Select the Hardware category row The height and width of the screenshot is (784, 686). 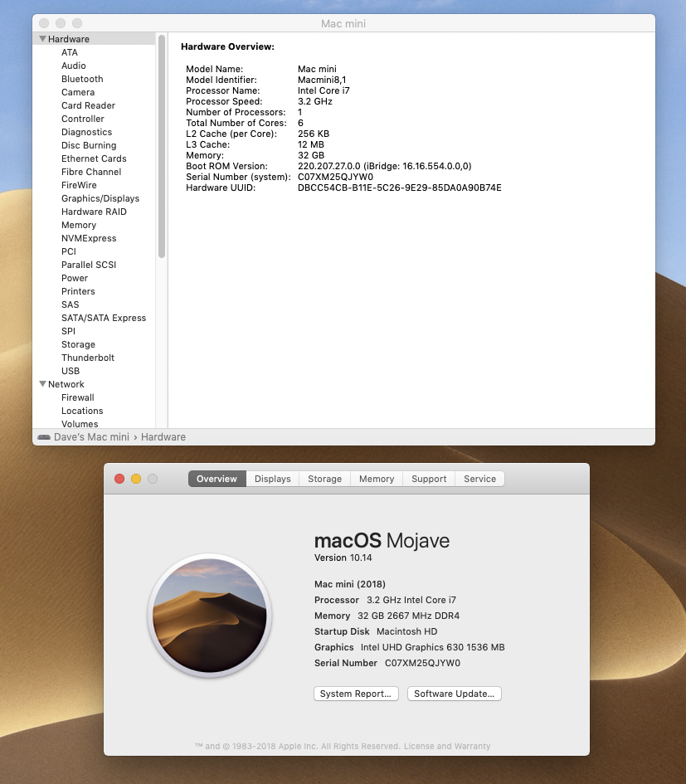[94, 38]
